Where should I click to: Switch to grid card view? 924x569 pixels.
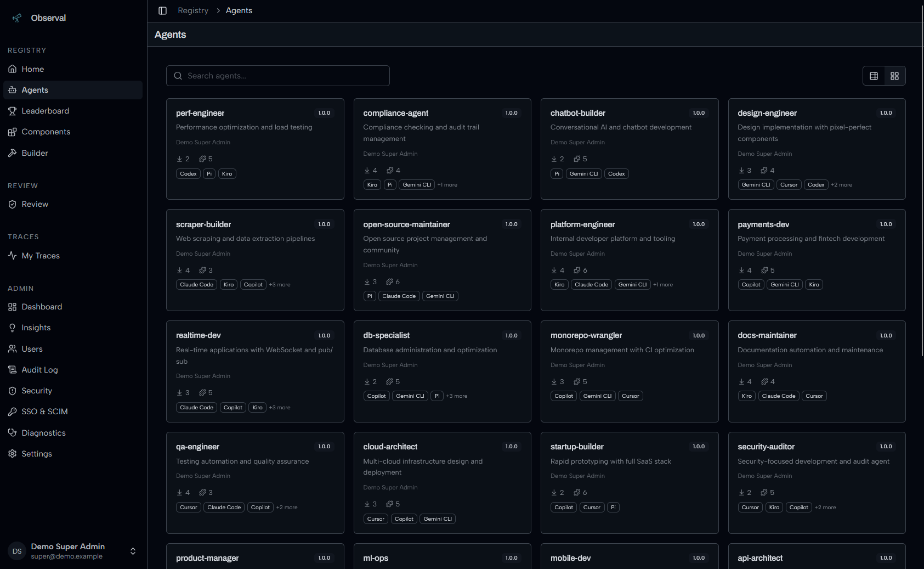pyautogui.click(x=895, y=76)
